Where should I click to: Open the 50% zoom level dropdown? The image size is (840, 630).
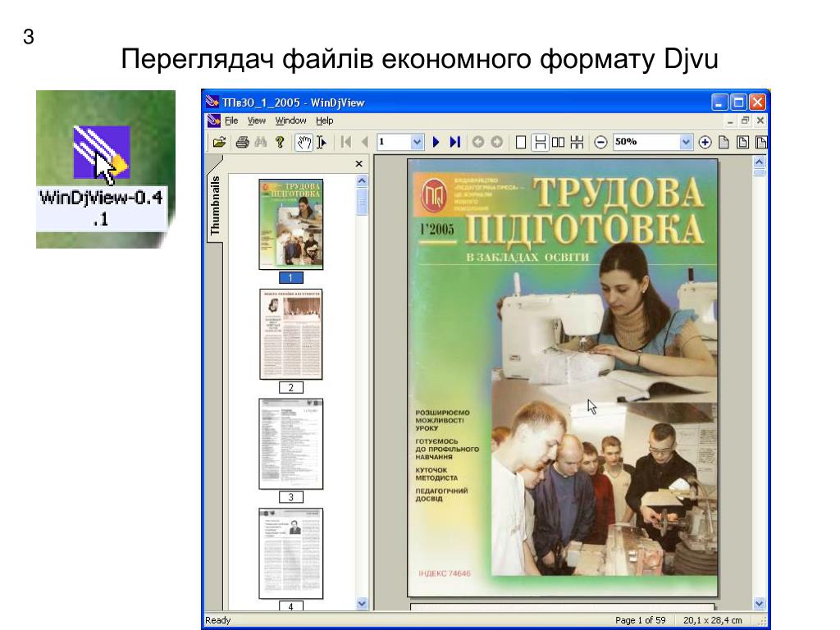[685, 142]
